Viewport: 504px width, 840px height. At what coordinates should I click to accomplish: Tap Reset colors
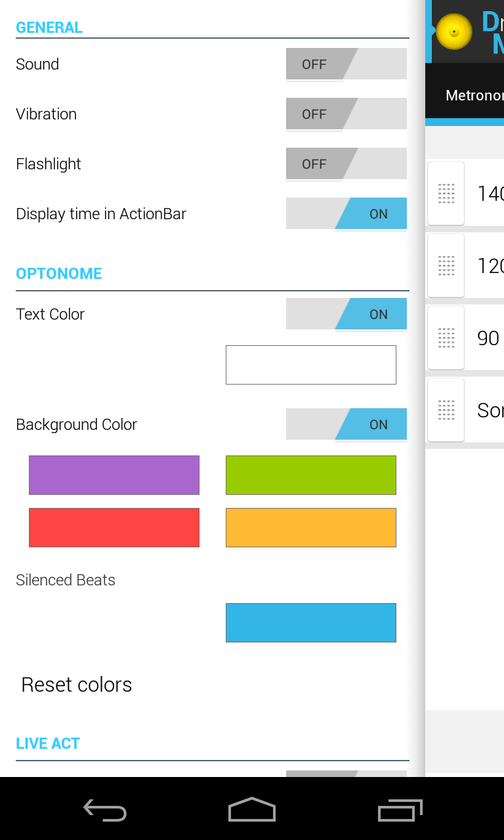(x=77, y=685)
